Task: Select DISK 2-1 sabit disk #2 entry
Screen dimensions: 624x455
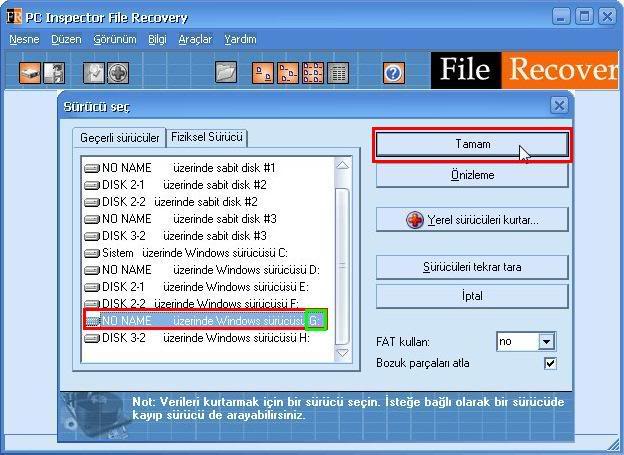Action: click(176, 185)
